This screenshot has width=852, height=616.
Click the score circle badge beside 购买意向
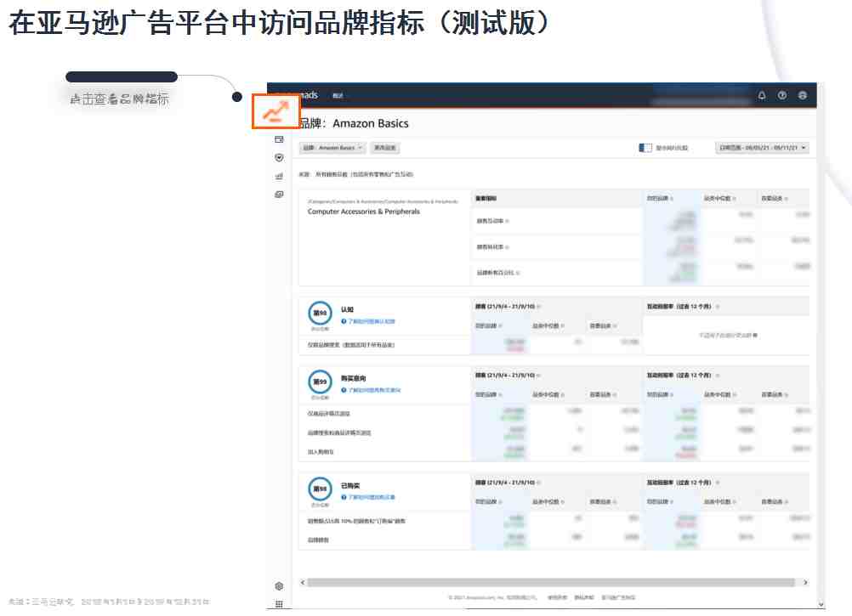(320, 381)
